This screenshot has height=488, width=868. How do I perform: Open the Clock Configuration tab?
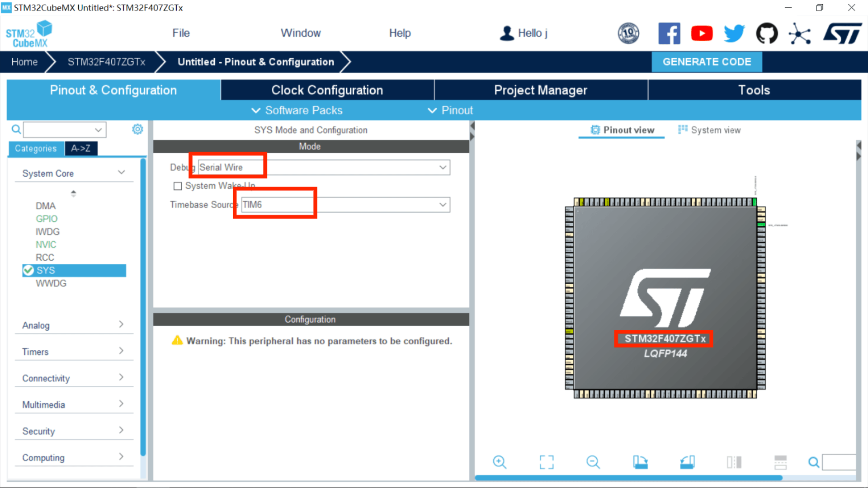click(327, 90)
